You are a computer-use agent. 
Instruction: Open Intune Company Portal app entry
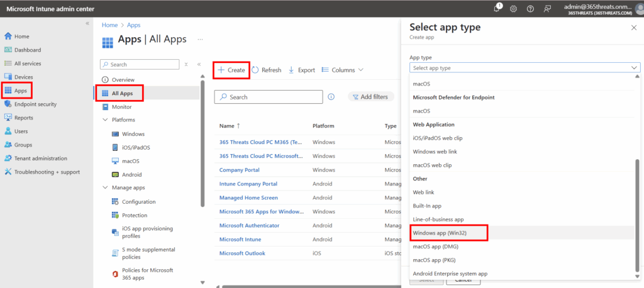click(248, 184)
